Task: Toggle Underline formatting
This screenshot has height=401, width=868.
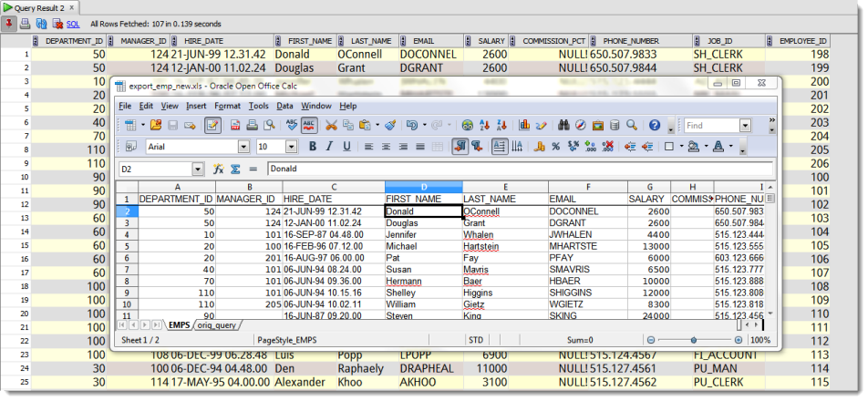Action: 347,147
